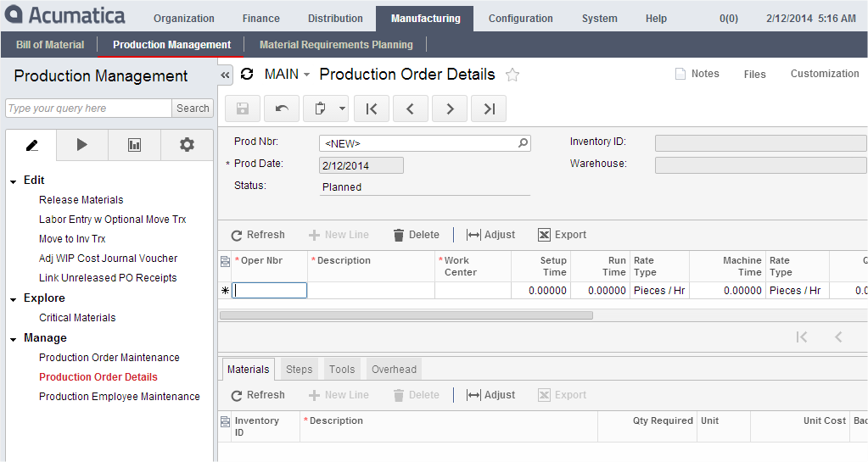Click the clipboard copy-paste icon

pyautogui.click(x=319, y=109)
